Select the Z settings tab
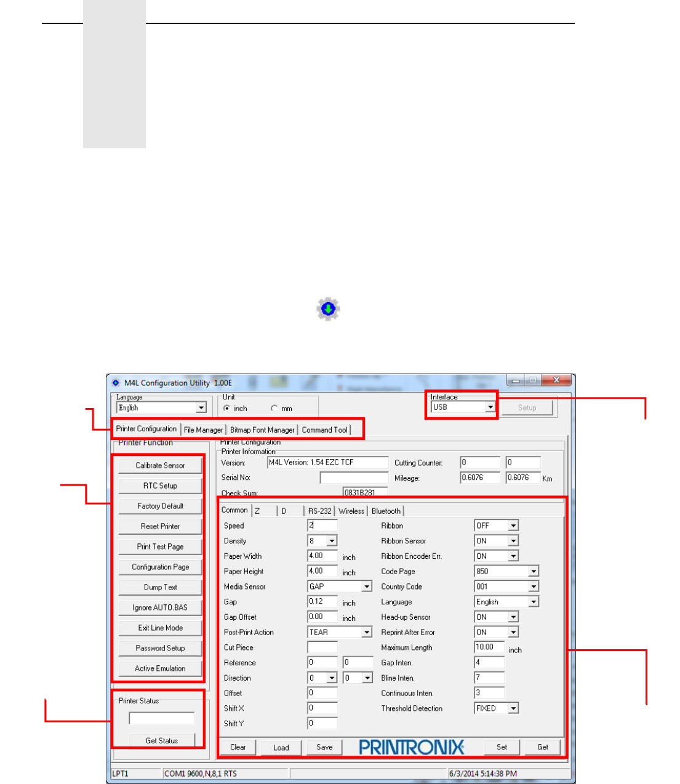The image size is (680, 784). 263,511
